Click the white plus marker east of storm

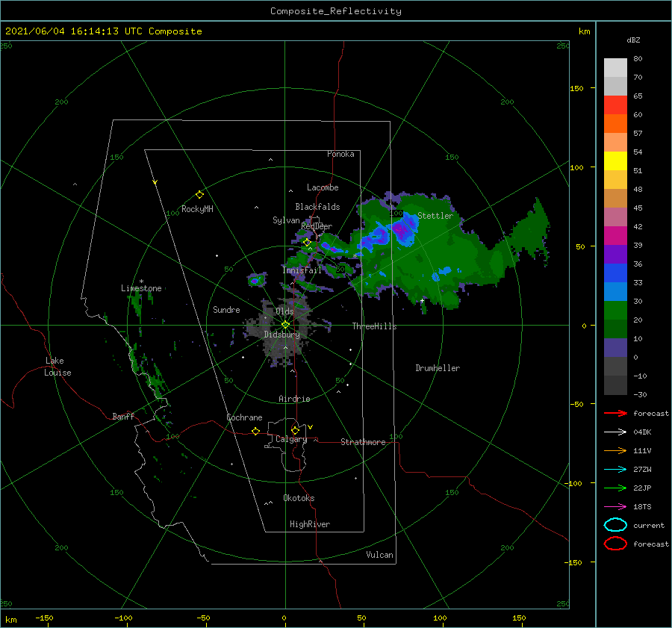[x=422, y=300]
